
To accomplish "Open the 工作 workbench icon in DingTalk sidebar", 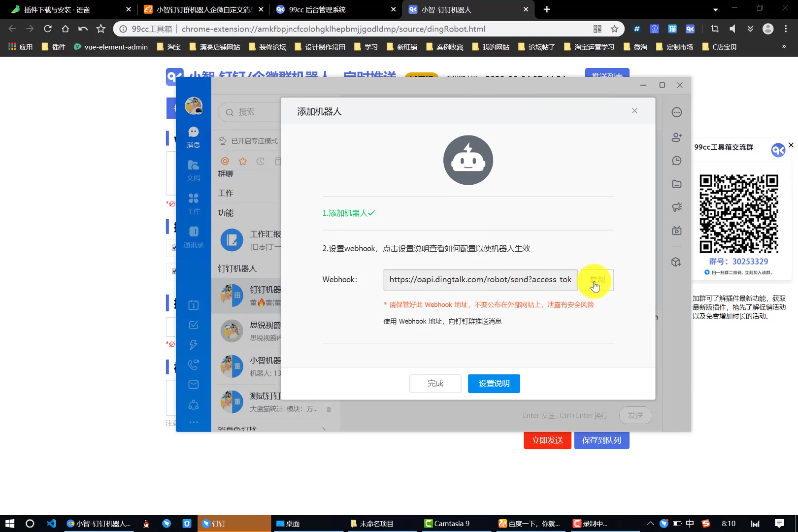I will (x=194, y=204).
